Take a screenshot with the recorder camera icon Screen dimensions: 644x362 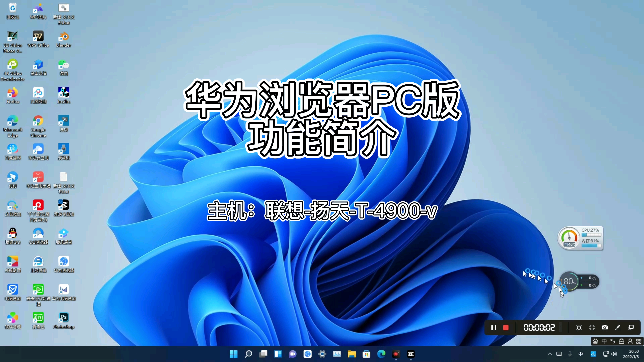[605, 327]
